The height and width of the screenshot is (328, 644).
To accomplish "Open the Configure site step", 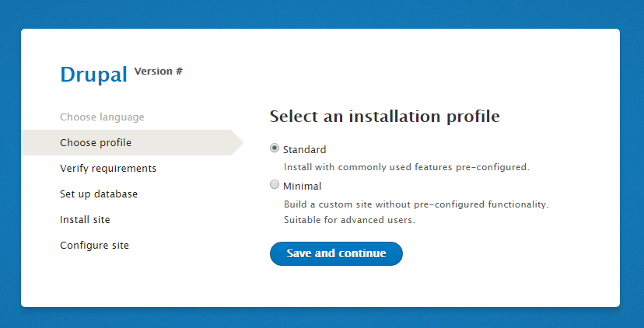I will pos(94,246).
